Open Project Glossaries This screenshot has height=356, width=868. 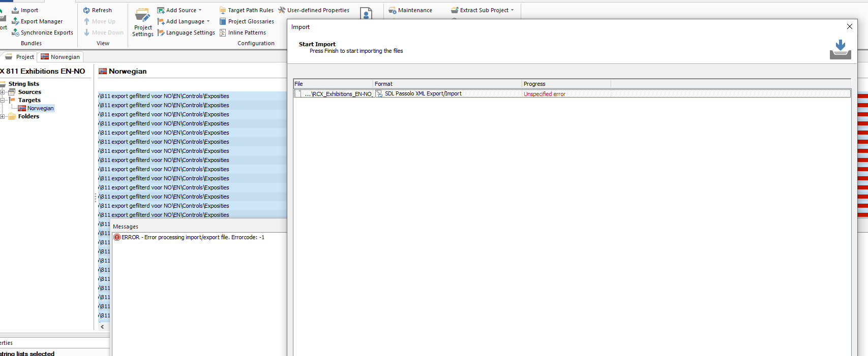(247, 21)
